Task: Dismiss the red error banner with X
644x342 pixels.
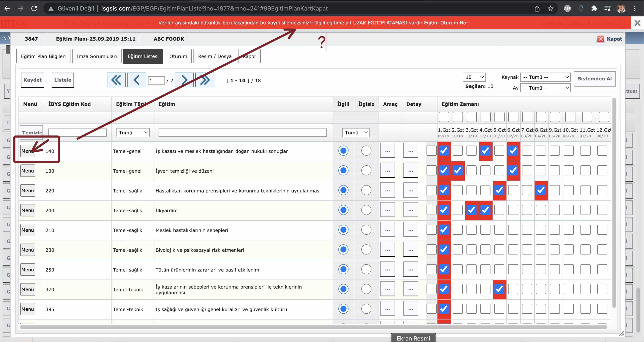Action: [637, 23]
